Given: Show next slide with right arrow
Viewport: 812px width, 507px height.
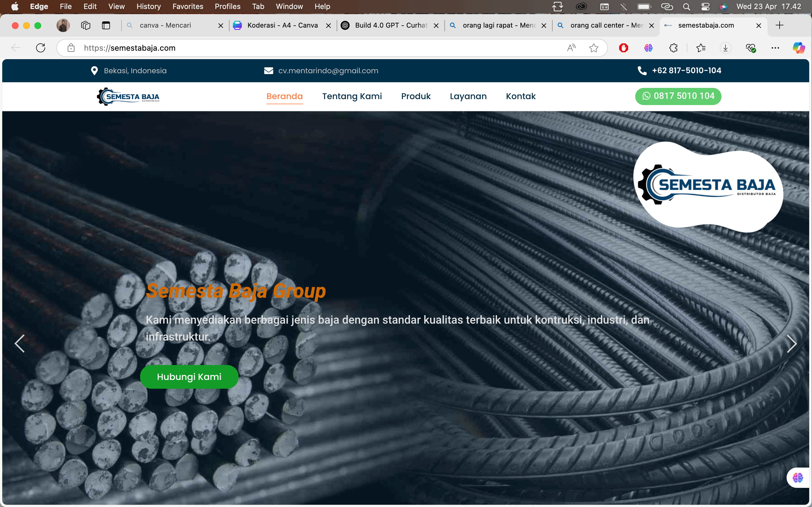Looking at the screenshot, I should (791, 344).
